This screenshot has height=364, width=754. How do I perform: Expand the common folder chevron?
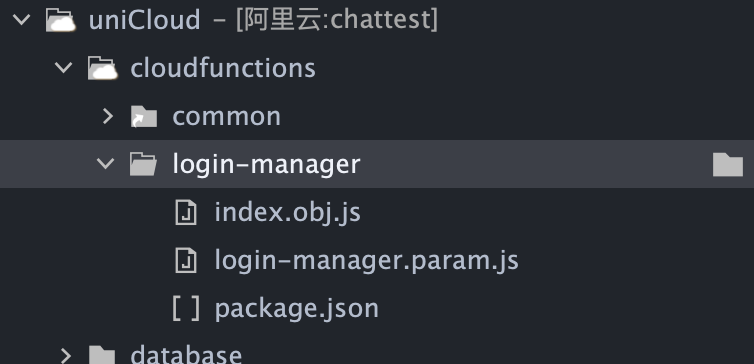click(x=108, y=116)
